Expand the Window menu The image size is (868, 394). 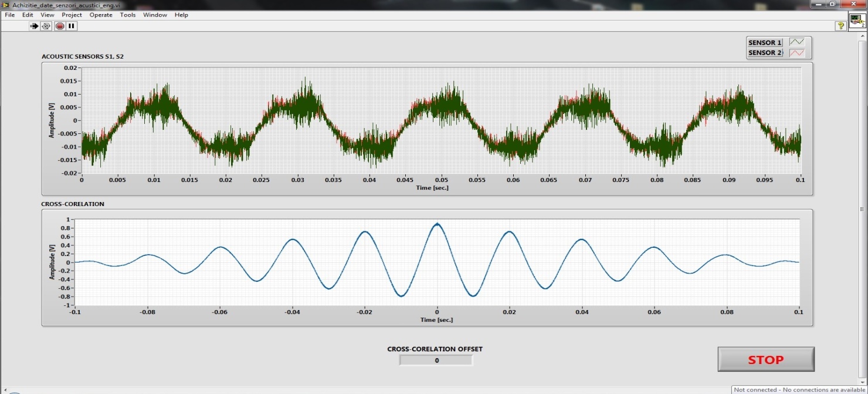(x=155, y=15)
